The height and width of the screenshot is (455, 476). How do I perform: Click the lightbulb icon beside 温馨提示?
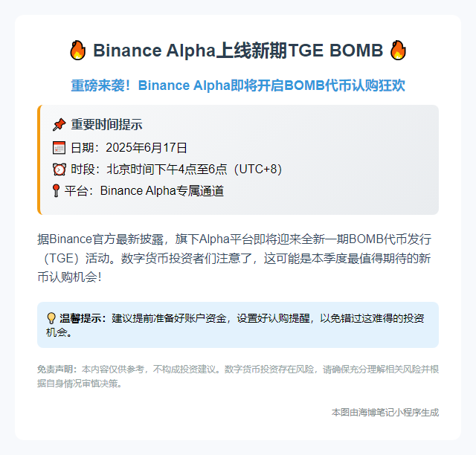pyautogui.click(x=51, y=318)
